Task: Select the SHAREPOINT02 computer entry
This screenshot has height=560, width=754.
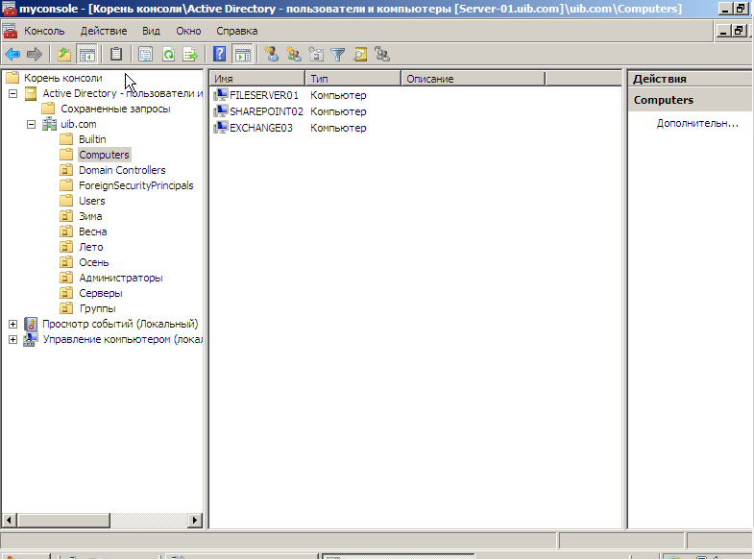Action: [266, 111]
